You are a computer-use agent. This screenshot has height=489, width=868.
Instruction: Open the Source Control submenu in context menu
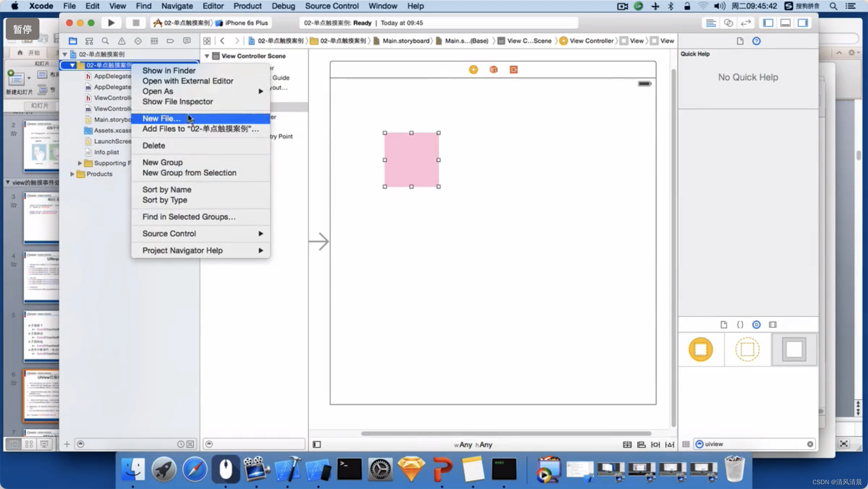click(x=201, y=234)
